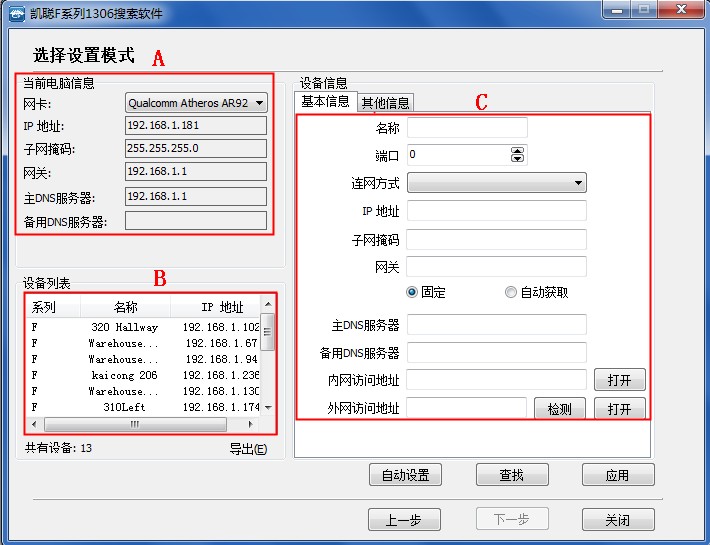Open the 连网方式 dropdown
Viewport: 710px width, 545px height.
497,183
